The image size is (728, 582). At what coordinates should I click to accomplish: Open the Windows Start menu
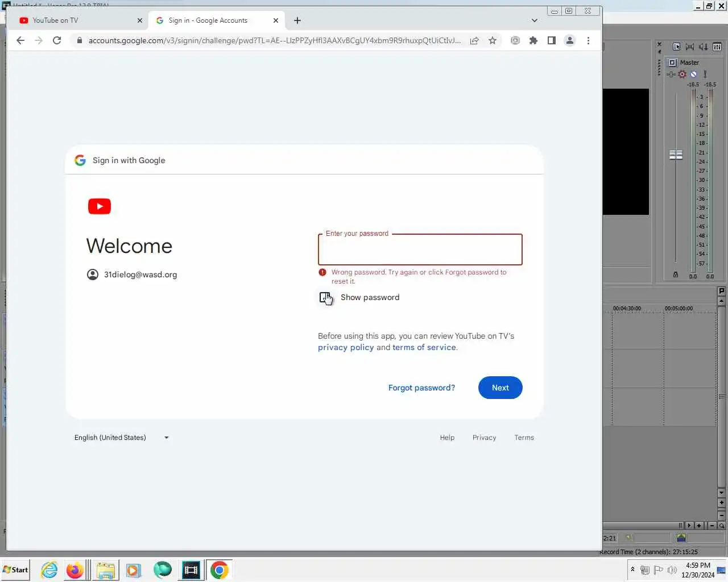(15, 570)
